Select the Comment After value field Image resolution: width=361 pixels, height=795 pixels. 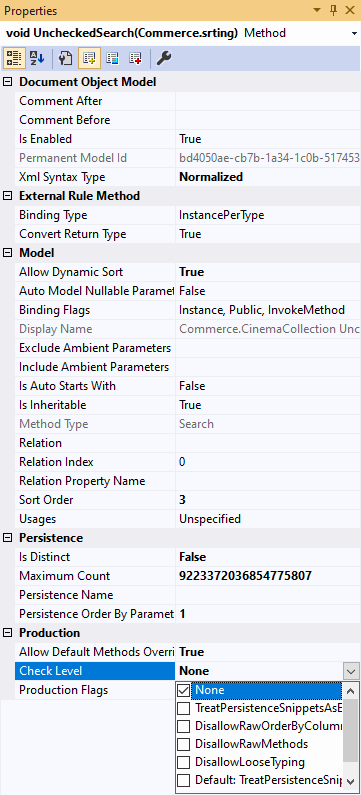pyautogui.click(x=268, y=101)
